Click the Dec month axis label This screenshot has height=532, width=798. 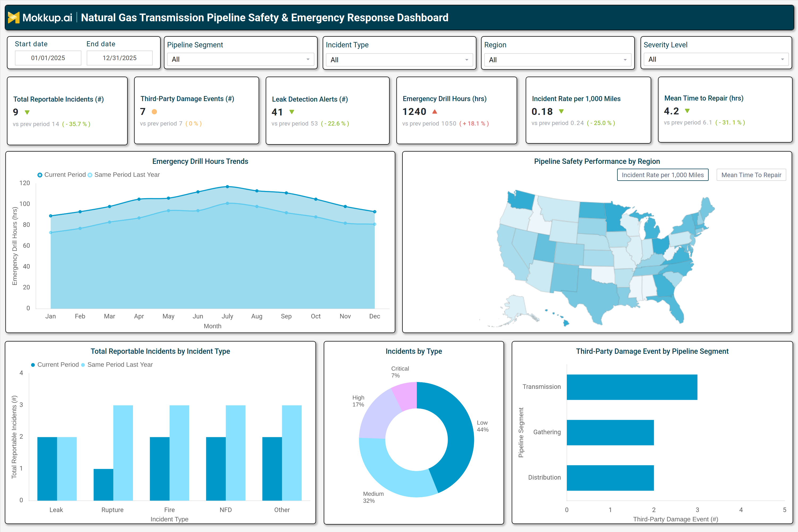tap(375, 316)
